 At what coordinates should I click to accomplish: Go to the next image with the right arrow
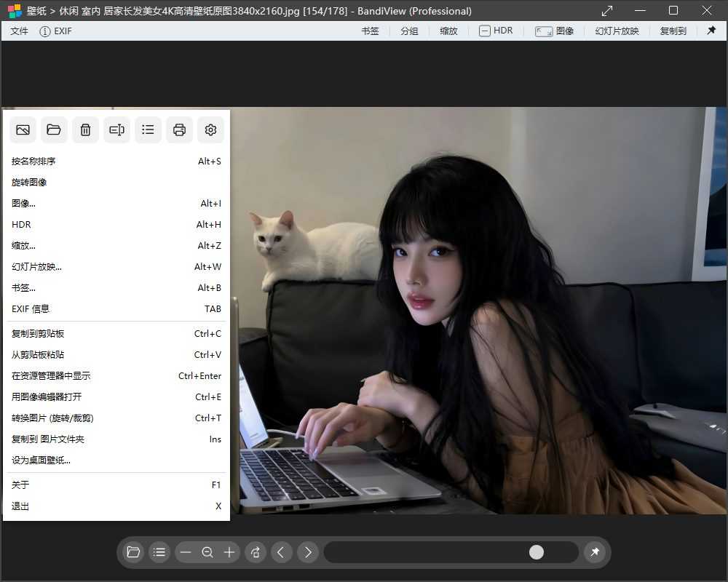[x=308, y=552]
